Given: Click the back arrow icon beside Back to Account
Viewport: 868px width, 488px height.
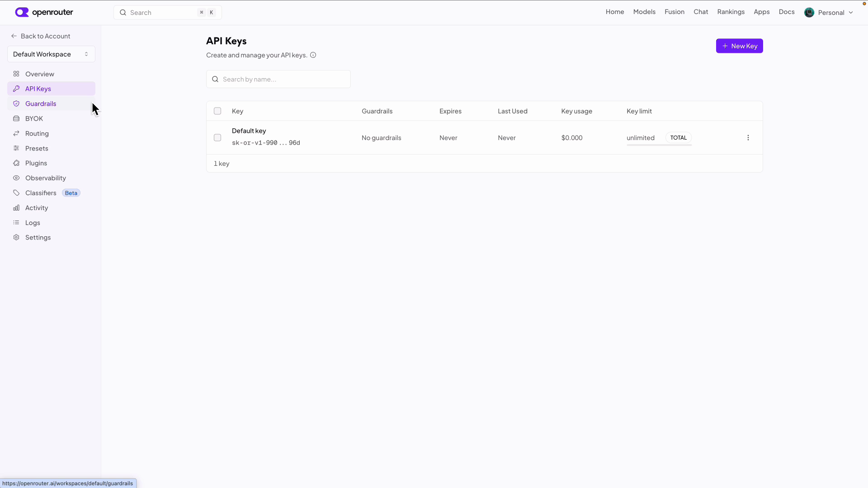Looking at the screenshot, I should pos(14,36).
